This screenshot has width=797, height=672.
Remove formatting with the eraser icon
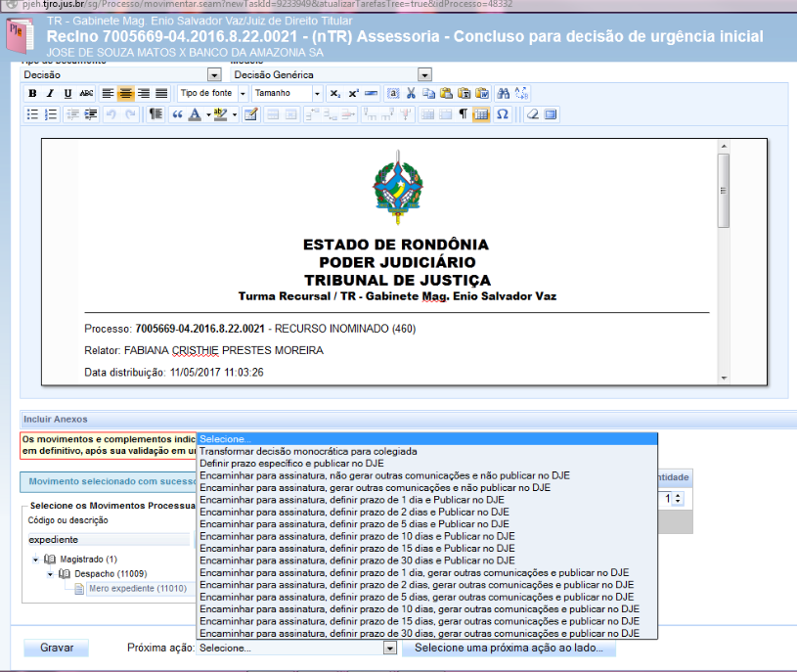(x=532, y=114)
